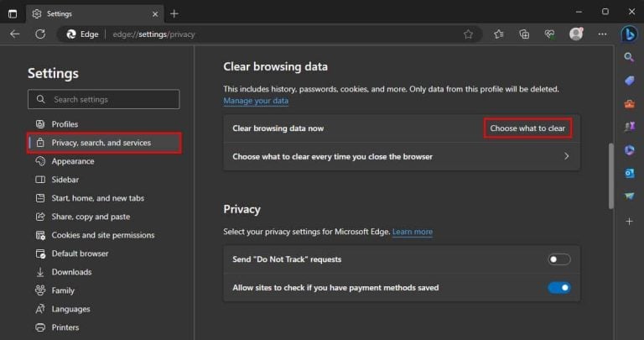The width and height of the screenshot is (644, 340).
Task: Expand Choose what to clear every time row
Action: point(401,157)
